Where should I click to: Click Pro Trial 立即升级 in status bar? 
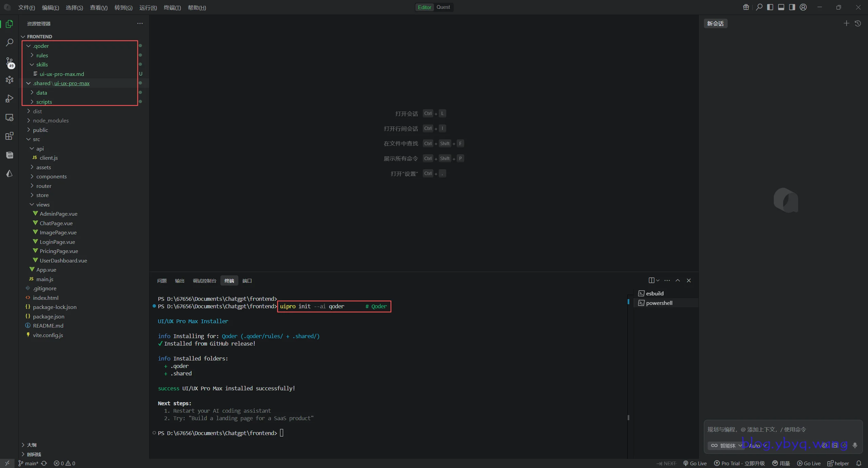click(739, 463)
